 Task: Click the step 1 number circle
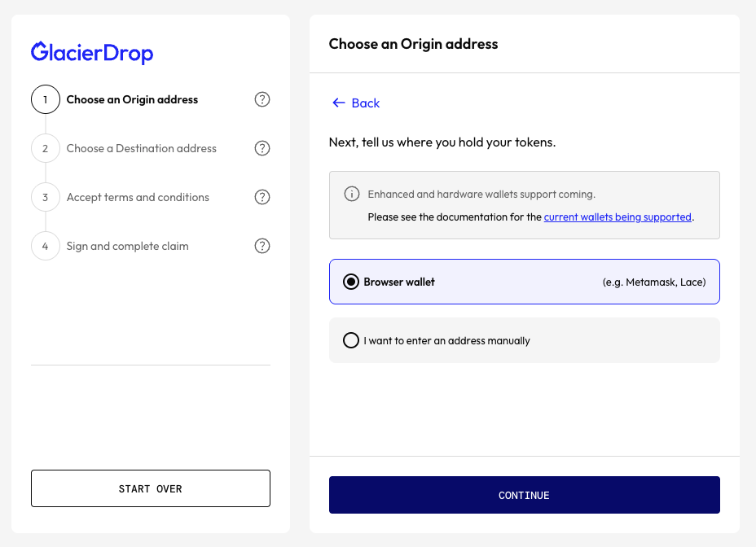tap(46, 99)
